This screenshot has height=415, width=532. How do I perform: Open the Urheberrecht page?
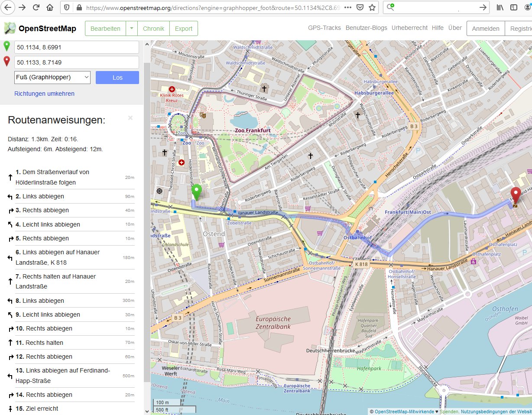(x=409, y=28)
